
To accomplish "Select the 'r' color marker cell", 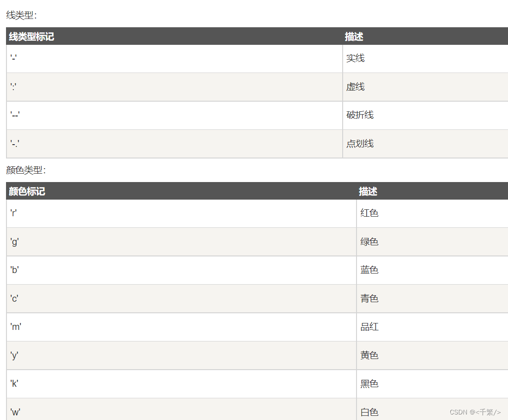I will coord(181,213).
